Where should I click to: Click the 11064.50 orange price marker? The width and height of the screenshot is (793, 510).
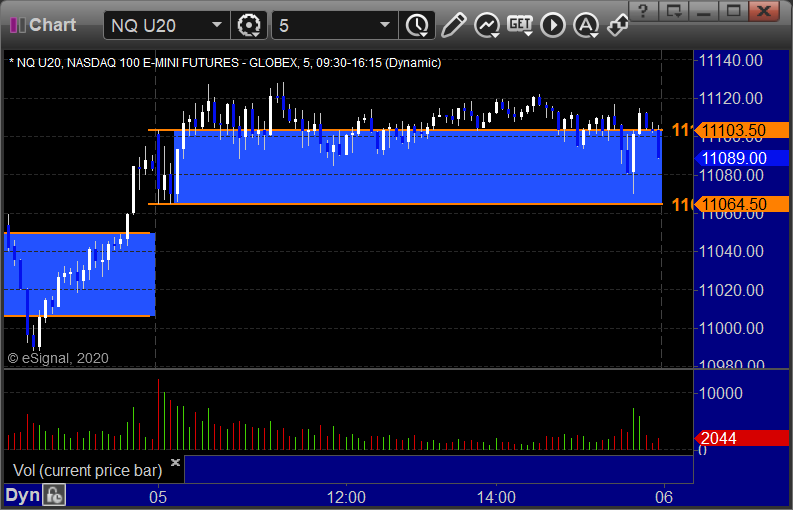[741, 204]
